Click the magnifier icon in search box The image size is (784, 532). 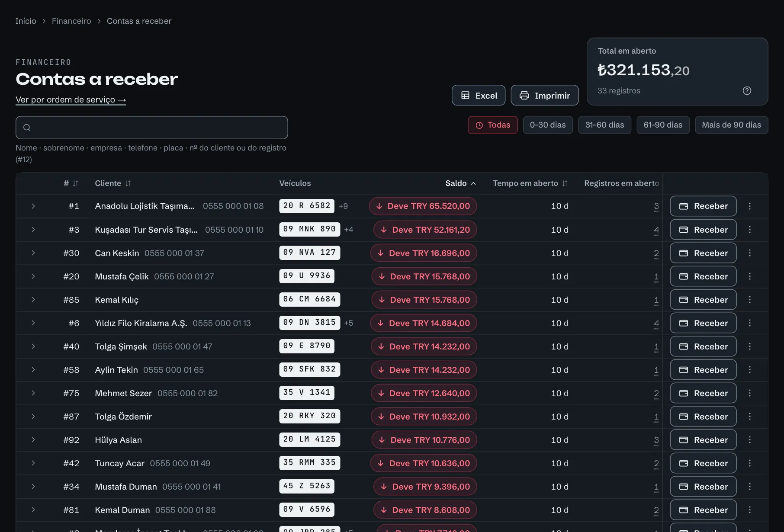[27, 128]
